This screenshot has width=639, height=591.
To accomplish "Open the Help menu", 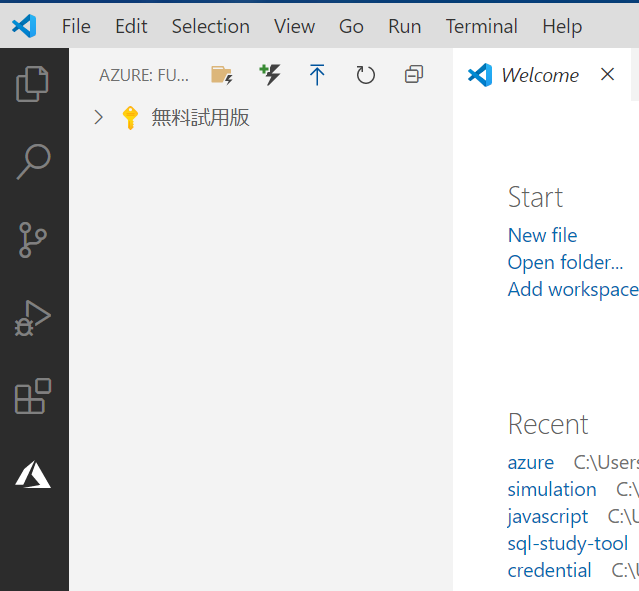I will [x=562, y=27].
